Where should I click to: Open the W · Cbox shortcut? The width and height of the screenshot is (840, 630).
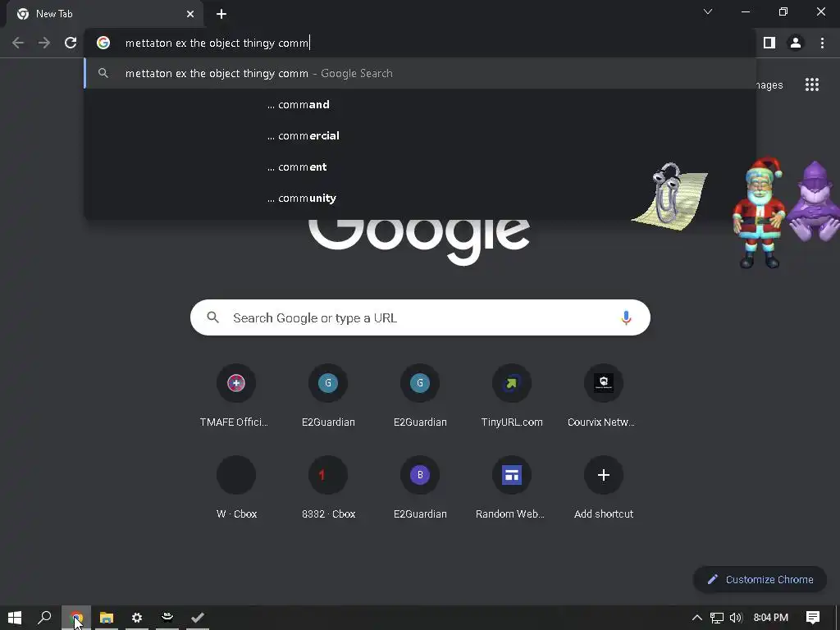[x=236, y=488]
